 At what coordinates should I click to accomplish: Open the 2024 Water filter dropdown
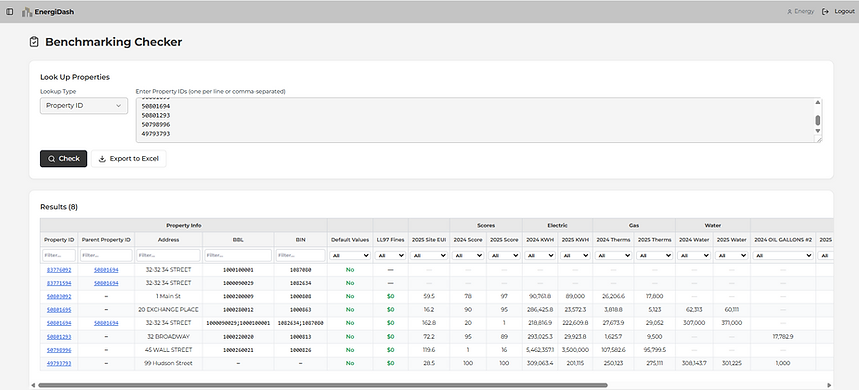tap(694, 255)
